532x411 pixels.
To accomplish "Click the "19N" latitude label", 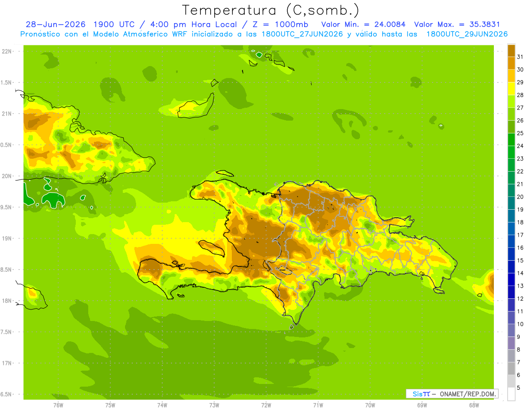I will (x=7, y=239).
